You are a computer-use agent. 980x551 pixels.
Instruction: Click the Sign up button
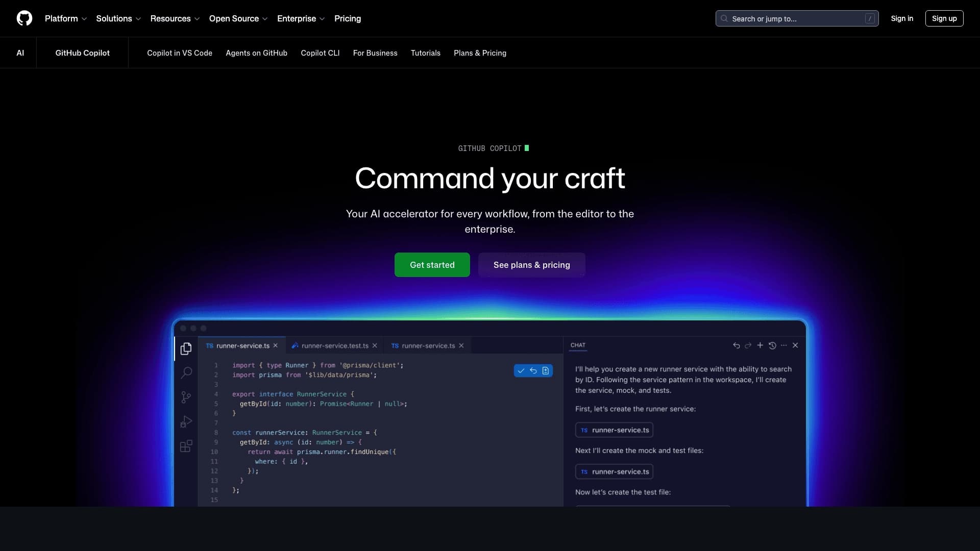[x=944, y=18]
